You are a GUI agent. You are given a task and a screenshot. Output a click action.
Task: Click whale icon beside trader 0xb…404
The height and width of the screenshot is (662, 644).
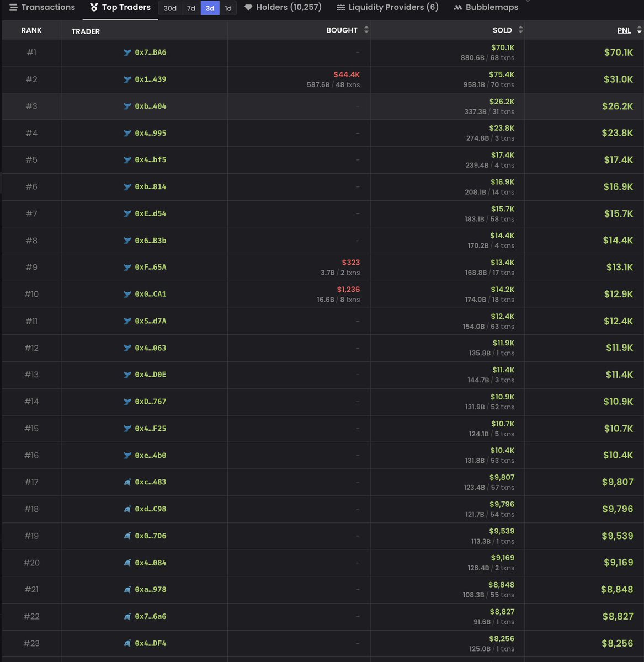(127, 106)
